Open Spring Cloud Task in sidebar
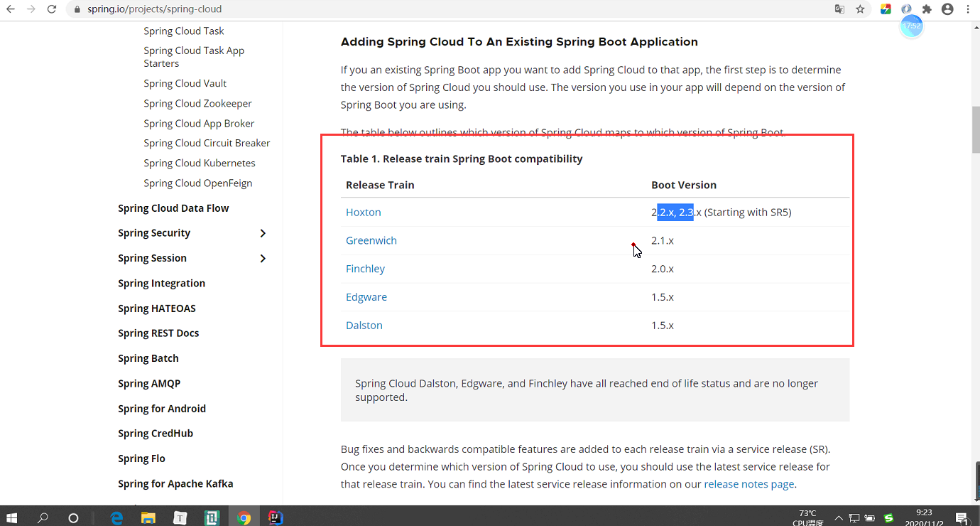The width and height of the screenshot is (980, 526). 184,31
